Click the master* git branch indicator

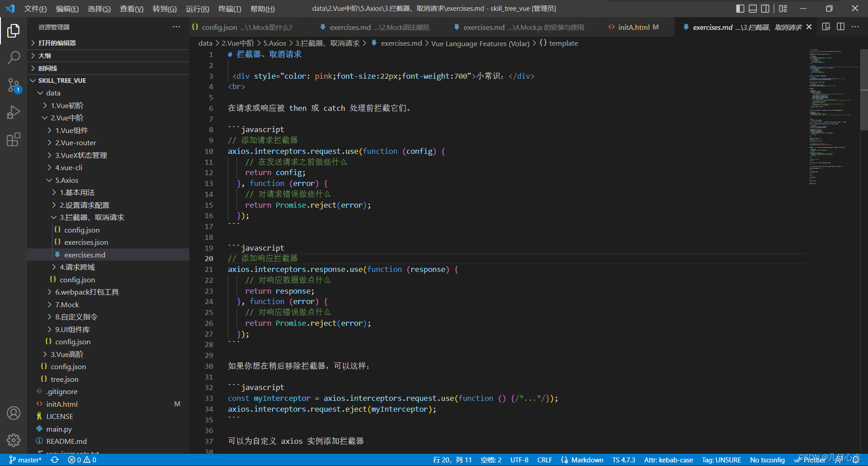tap(25, 460)
